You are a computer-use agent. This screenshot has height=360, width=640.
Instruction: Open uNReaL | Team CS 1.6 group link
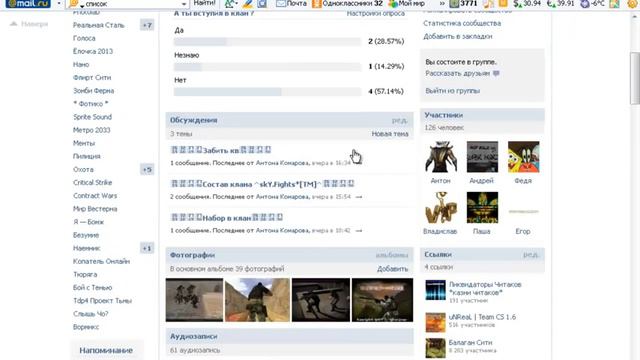pyautogui.click(x=482, y=317)
